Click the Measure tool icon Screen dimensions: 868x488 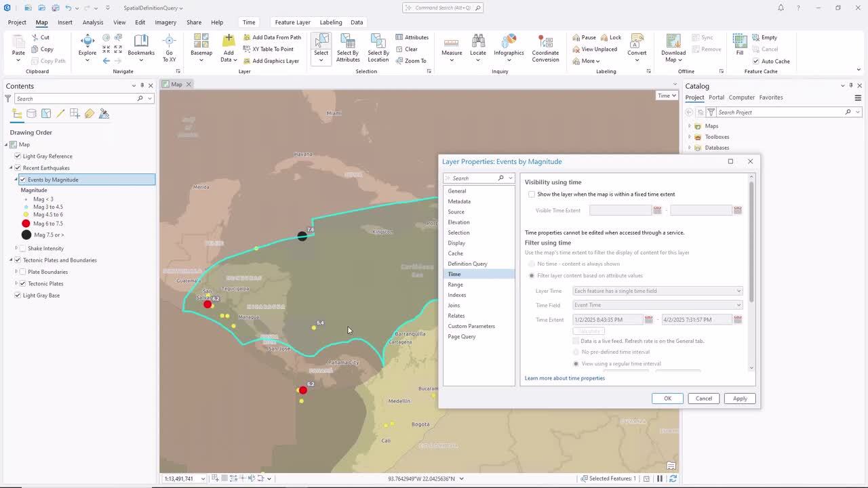(452, 42)
